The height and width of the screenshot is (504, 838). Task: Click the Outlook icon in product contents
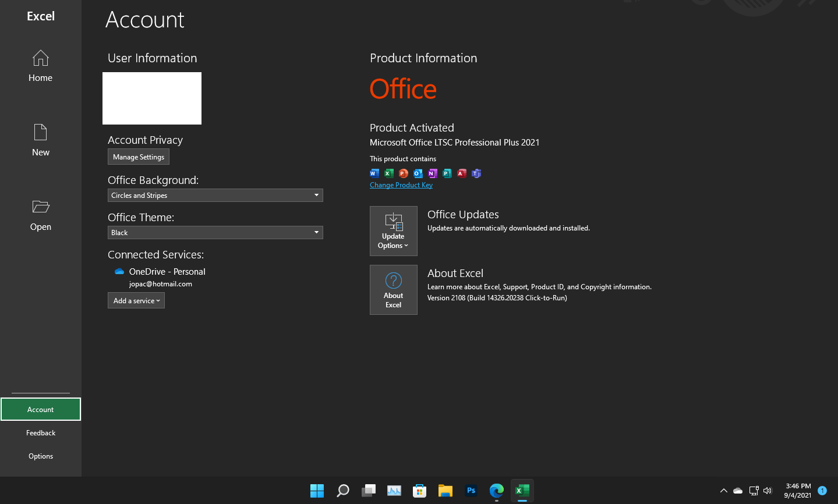[x=418, y=173]
